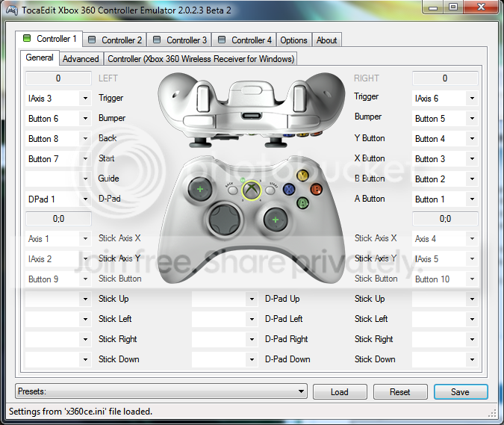Open the Advanced sub-tab
The height and width of the screenshot is (425, 504).
[81, 59]
